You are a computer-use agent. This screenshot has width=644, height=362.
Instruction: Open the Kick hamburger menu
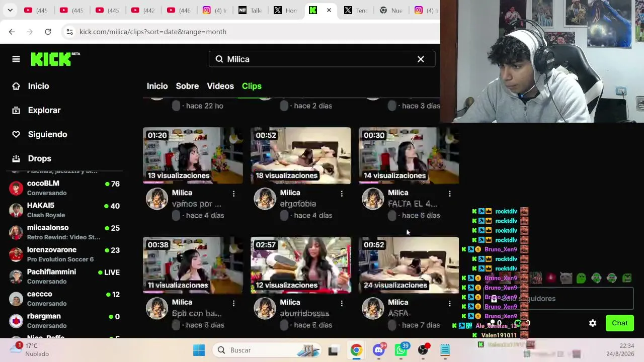16,59
